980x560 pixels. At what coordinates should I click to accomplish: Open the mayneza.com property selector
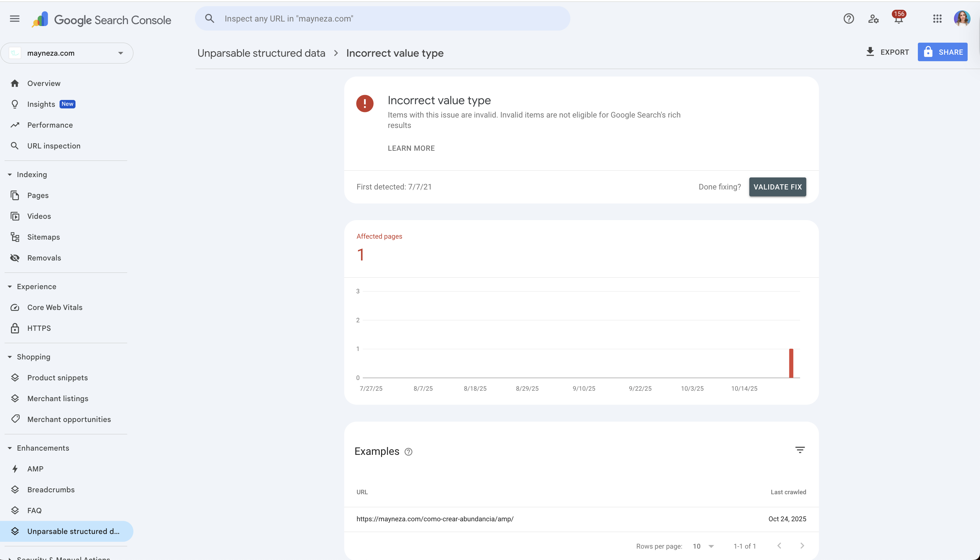(x=67, y=53)
